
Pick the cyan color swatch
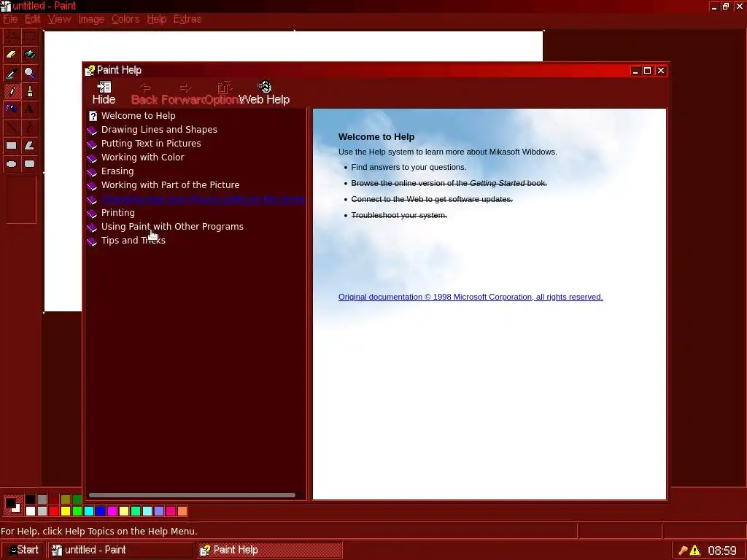[x=88, y=511]
